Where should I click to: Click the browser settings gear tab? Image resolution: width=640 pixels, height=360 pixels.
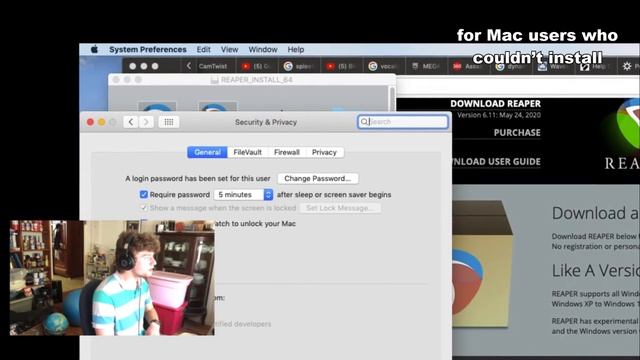point(627,66)
